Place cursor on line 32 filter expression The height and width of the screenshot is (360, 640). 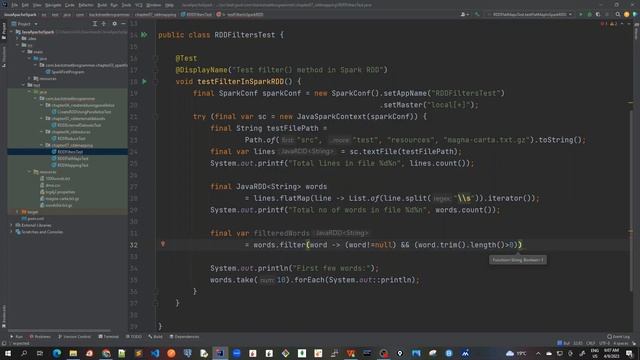pyautogui.click(x=384, y=245)
